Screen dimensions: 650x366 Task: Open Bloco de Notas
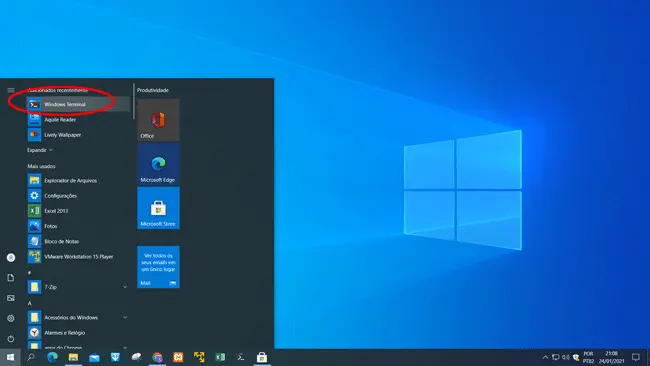79,241
